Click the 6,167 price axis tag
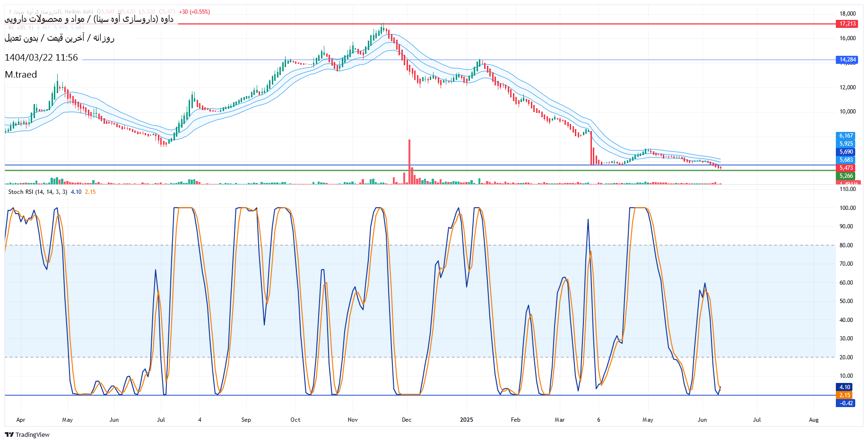Viewport: 868px width, 443px height. (846, 136)
